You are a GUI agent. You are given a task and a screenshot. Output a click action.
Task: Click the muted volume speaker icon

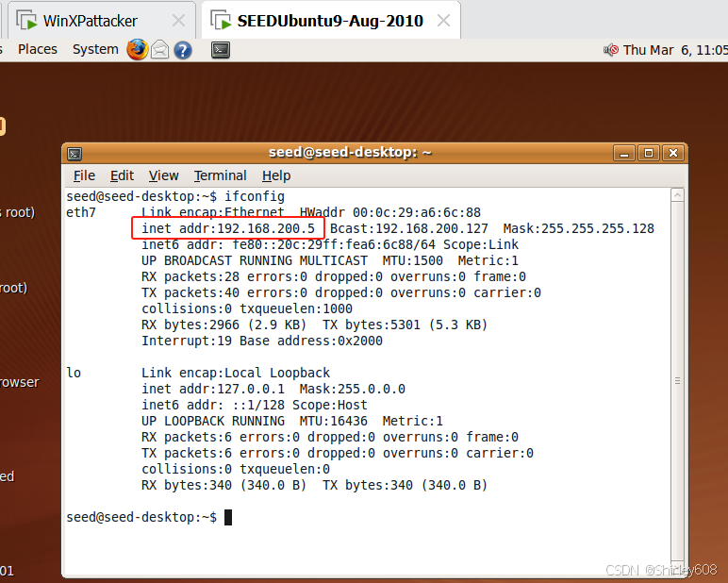click(x=611, y=49)
